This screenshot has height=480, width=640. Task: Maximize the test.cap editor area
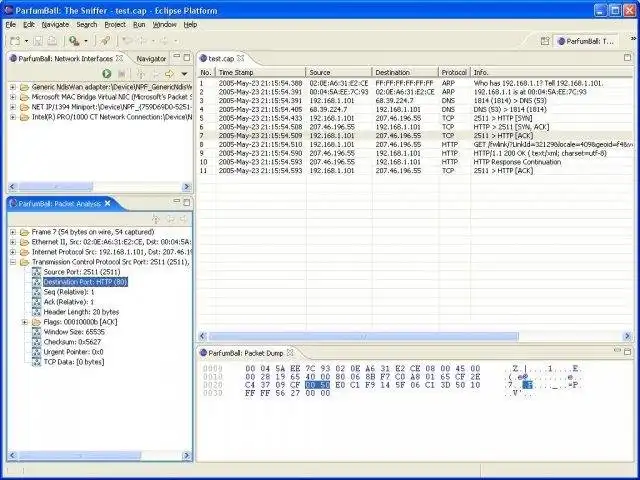(628, 58)
